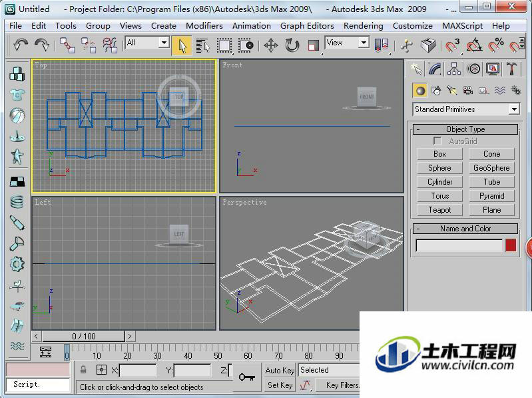Click the Rectangular Selection Region icon
Screen dimensions: 532x398
pos(224,45)
